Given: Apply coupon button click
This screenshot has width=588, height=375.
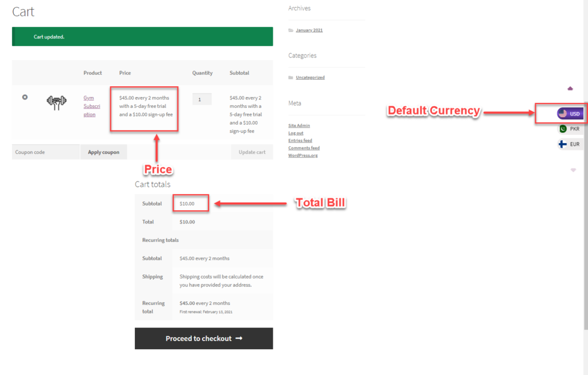Looking at the screenshot, I should click(103, 152).
